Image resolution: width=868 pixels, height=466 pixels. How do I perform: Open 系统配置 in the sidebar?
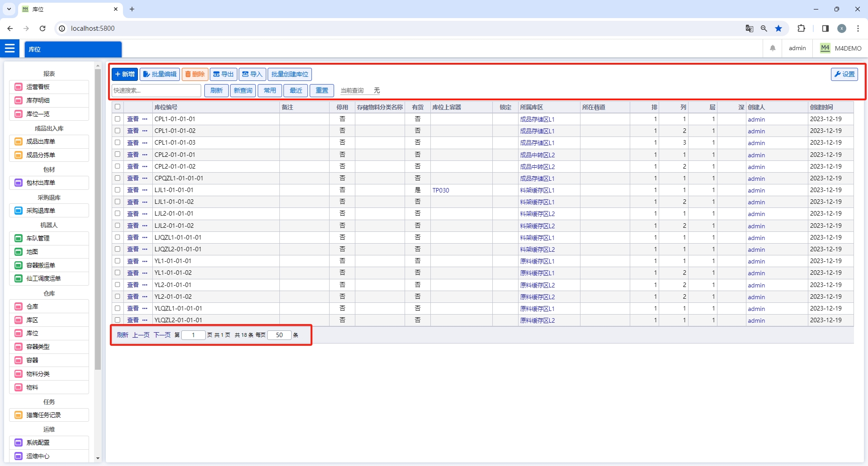coord(49,442)
